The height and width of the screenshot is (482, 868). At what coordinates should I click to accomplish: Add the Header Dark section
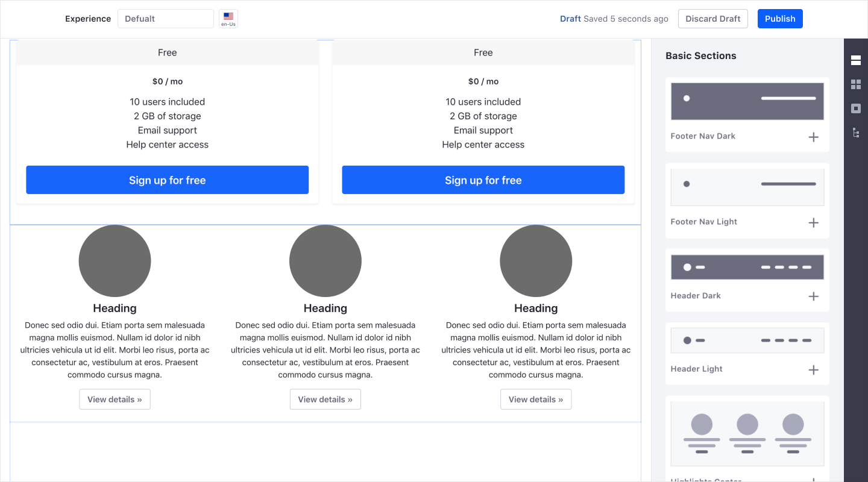[x=813, y=296]
